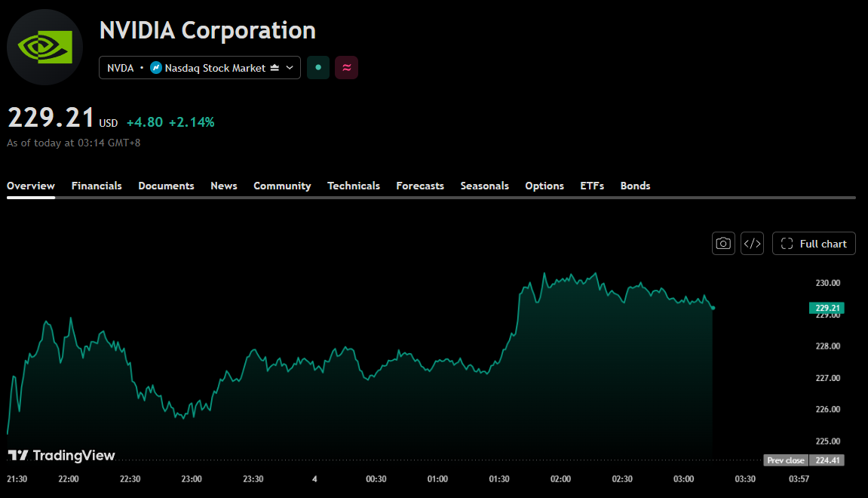
Task: Open the ETFs tab
Action: tap(592, 186)
